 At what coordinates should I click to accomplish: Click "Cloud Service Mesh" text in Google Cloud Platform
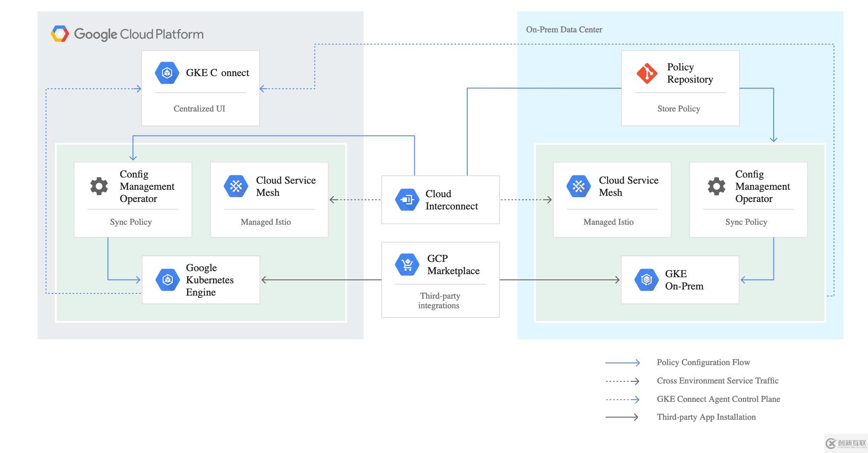click(286, 186)
